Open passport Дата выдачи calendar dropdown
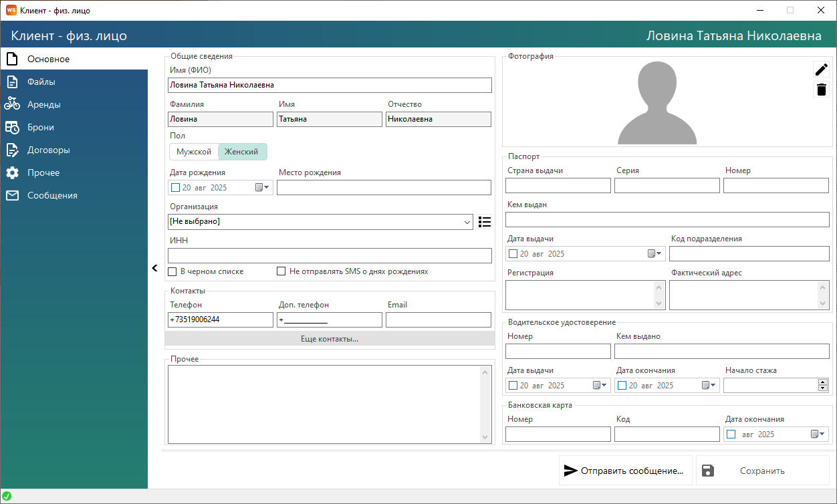The width and height of the screenshot is (837, 504). click(x=654, y=254)
